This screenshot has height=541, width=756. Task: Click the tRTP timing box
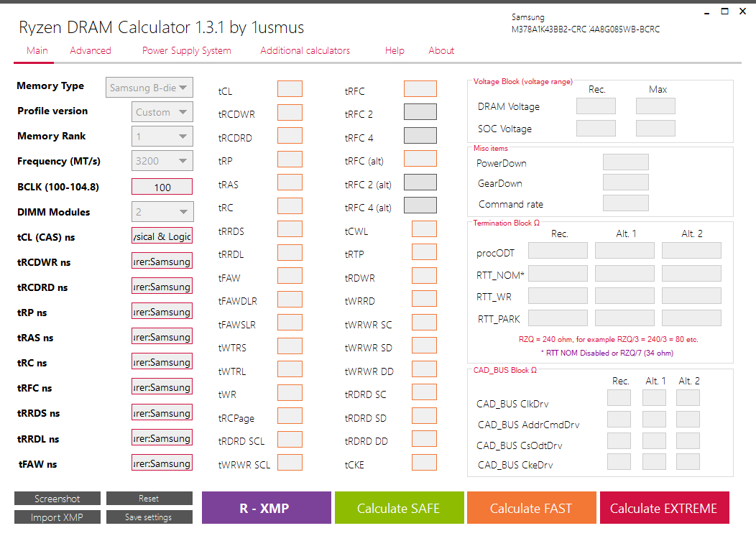click(x=424, y=251)
